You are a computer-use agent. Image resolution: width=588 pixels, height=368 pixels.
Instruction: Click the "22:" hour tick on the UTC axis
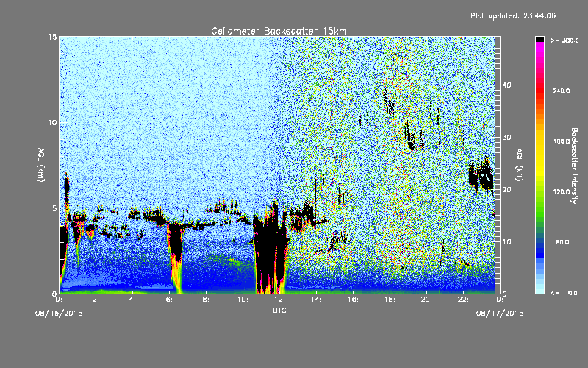[463, 300]
